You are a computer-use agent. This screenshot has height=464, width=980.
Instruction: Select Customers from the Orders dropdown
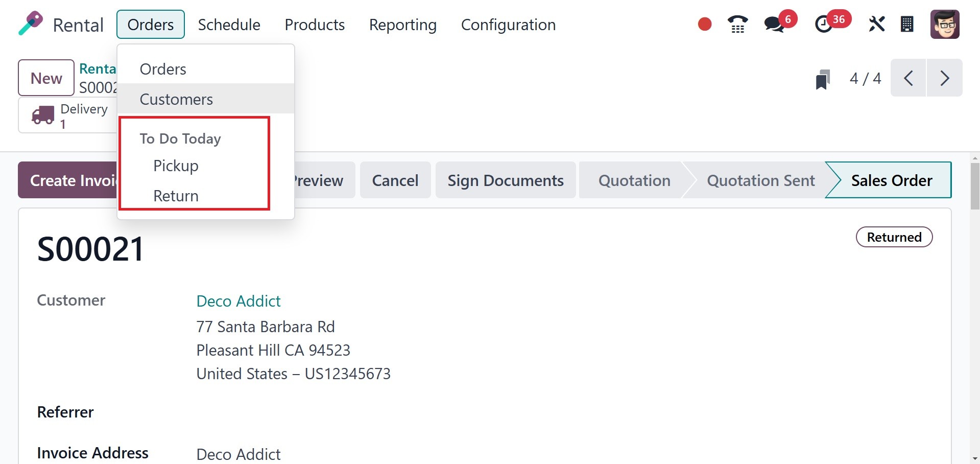click(x=176, y=99)
